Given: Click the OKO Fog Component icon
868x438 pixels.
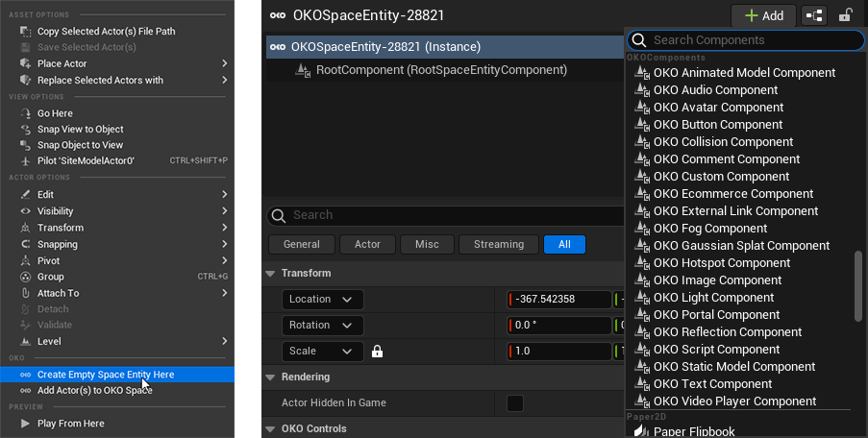Looking at the screenshot, I should pos(641,229).
